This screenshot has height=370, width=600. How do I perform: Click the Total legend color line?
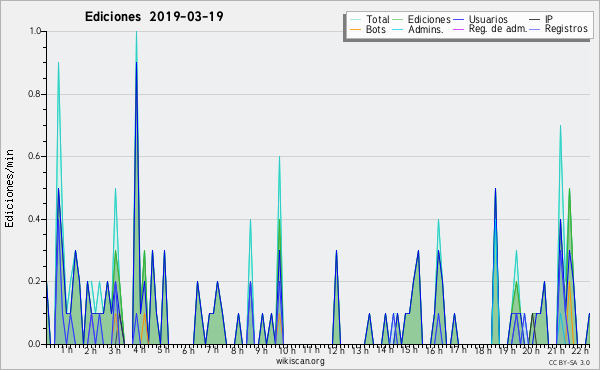point(355,20)
